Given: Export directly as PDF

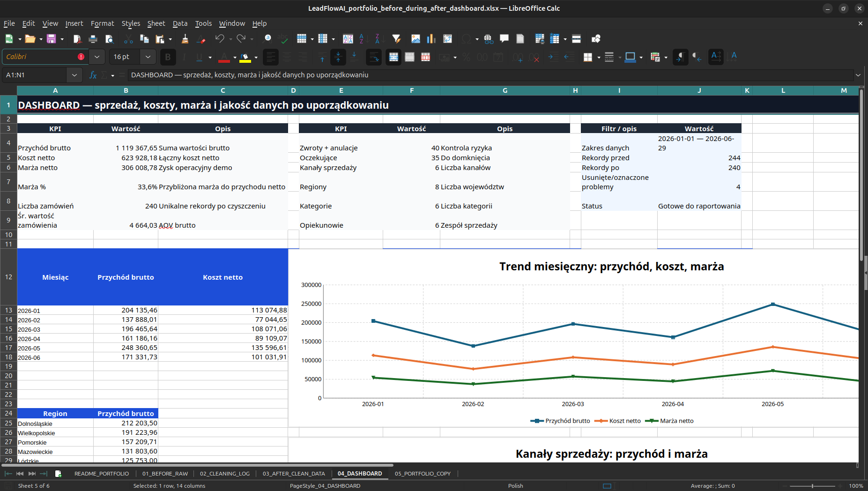Looking at the screenshot, I should 77,39.
